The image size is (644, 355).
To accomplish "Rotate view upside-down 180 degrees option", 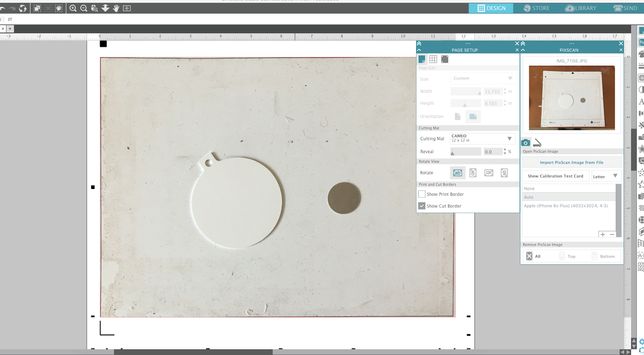I will pyautogui.click(x=489, y=173).
